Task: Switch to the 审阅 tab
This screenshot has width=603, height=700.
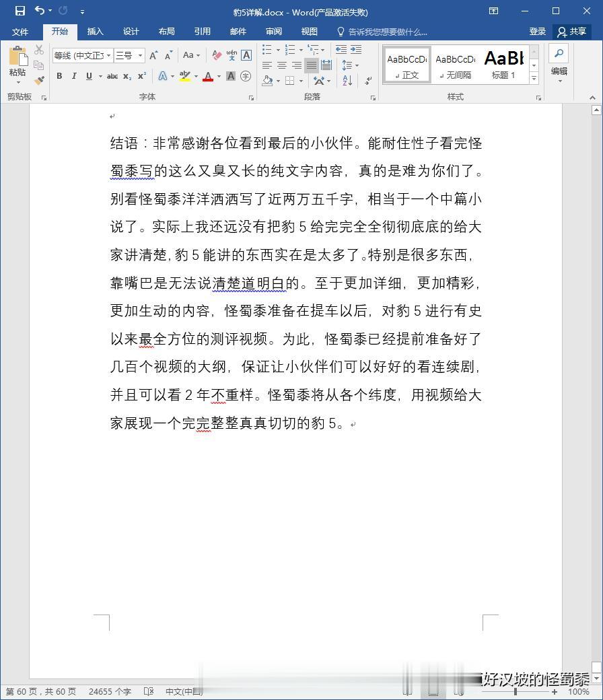Action: (274, 31)
